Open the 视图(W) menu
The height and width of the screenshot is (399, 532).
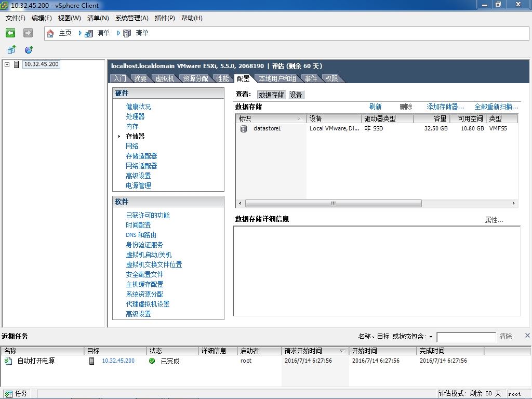tap(69, 18)
